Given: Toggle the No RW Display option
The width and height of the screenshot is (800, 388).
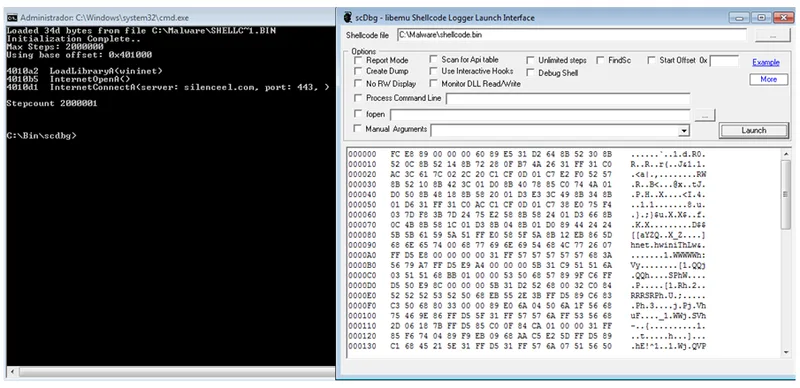Looking at the screenshot, I should tap(358, 83).
